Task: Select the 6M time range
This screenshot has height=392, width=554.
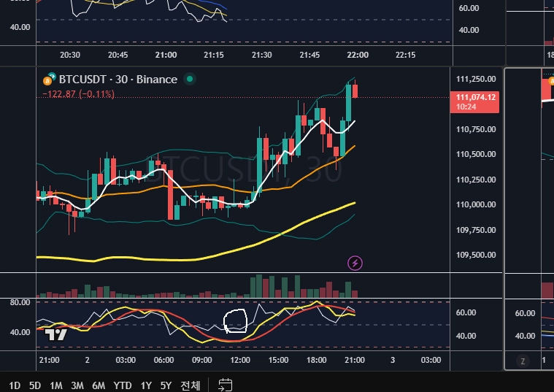Action: [x=99, y=385]
